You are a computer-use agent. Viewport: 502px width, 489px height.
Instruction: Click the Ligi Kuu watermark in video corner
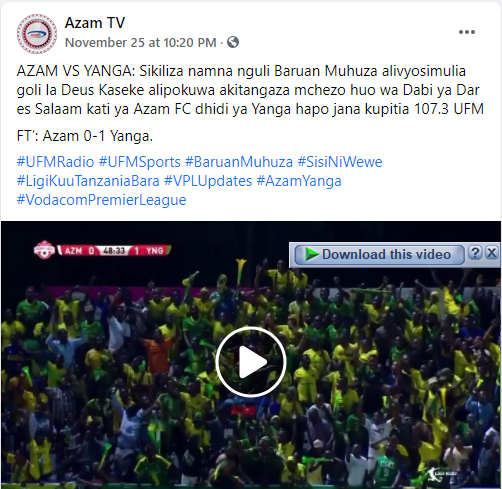[x=442, y=474]
